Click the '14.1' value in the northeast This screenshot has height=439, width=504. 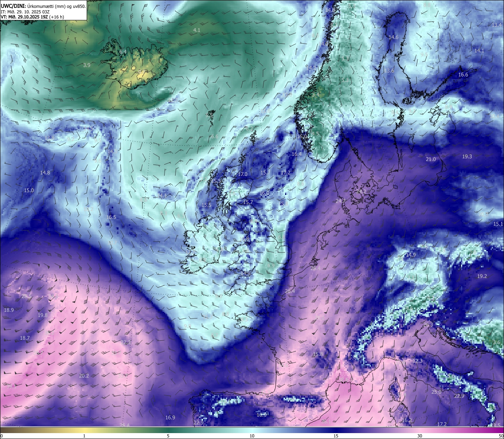(479, 50)
